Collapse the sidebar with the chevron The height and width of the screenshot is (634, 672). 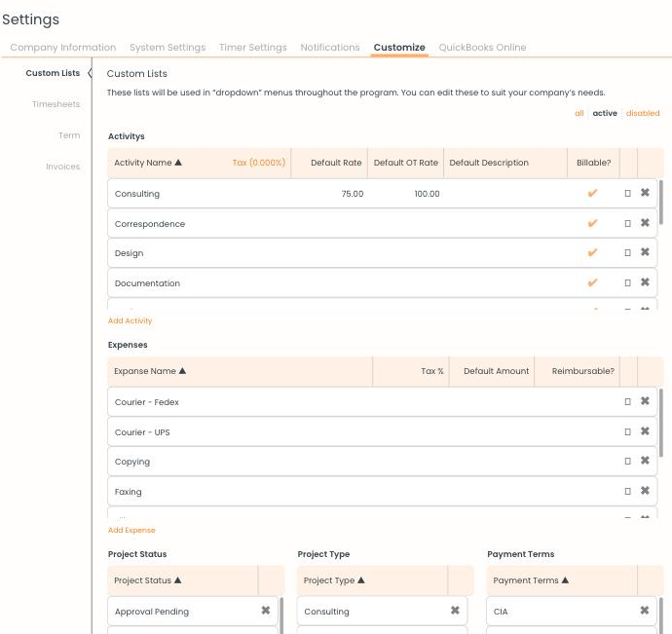(x=90, y=73)
